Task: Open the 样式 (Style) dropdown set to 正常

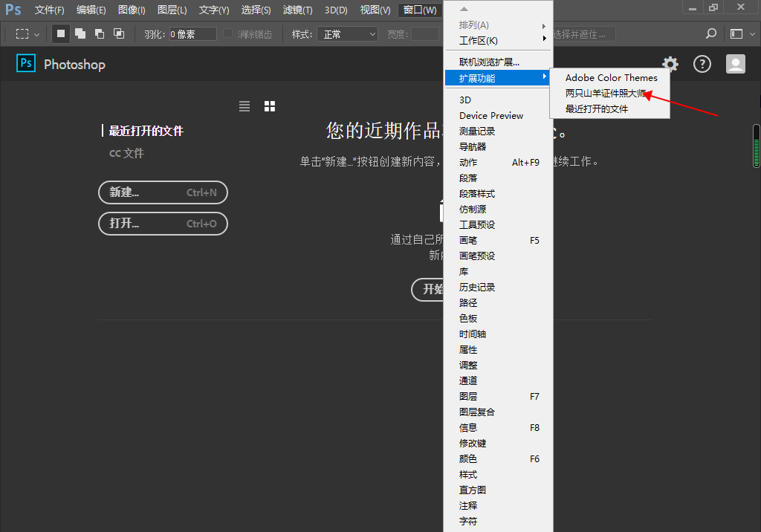Action: pyautogui.click(x=348, y=34)
